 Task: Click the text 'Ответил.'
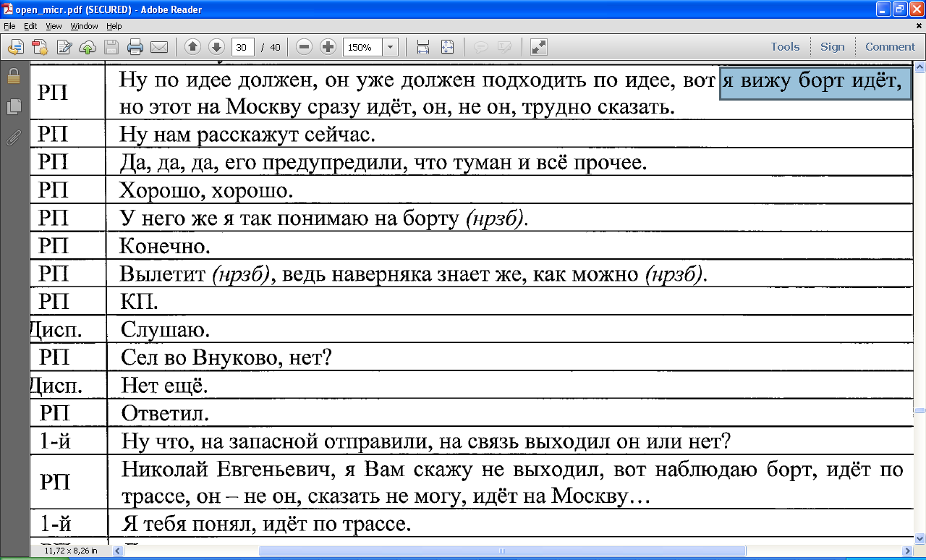click(165, 415)
